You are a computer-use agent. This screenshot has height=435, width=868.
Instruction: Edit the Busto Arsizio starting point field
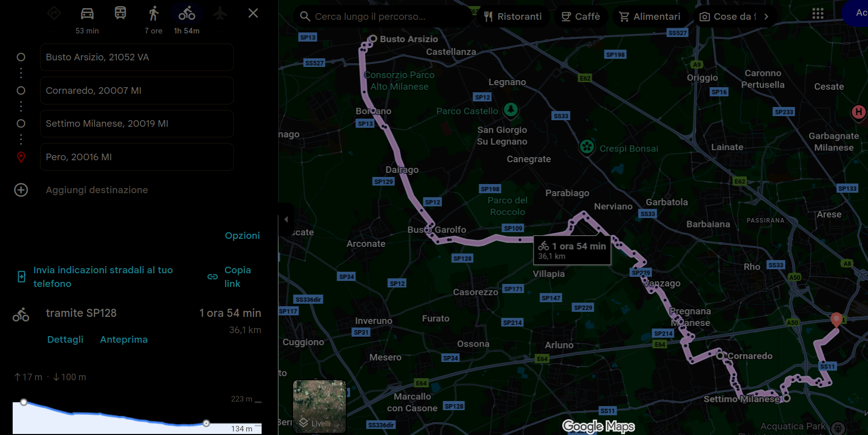pyautogui.click(x=136, y=57)
